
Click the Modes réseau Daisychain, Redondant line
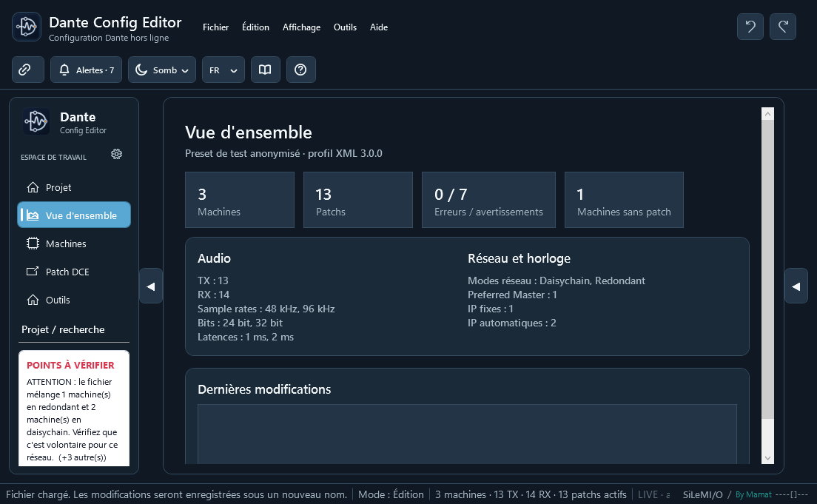coord(557,280)
